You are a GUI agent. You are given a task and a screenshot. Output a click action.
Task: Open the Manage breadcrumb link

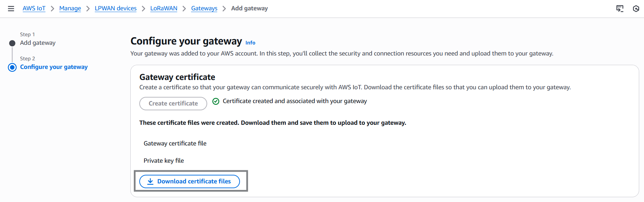(70, 8)
